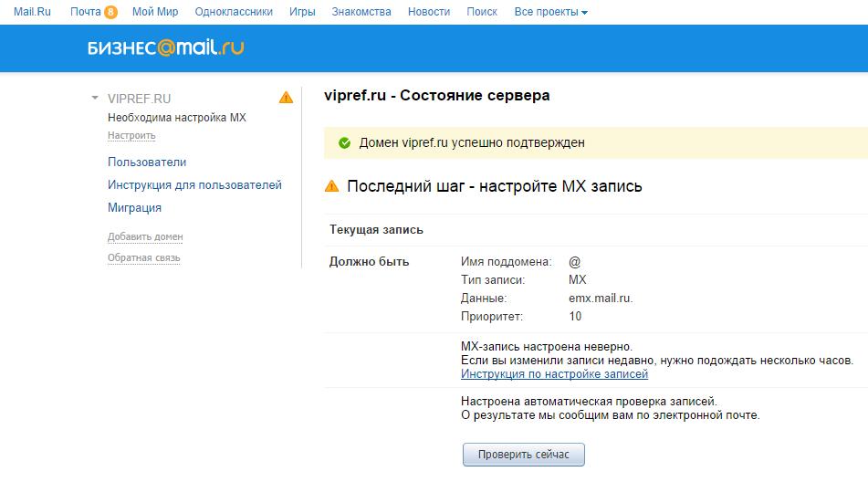Collapse the VIPREF.RU domain arrow
This screenshot has width=868, height=482.
click(95, 98)
